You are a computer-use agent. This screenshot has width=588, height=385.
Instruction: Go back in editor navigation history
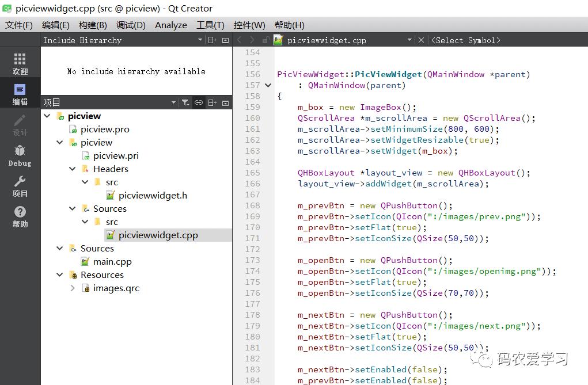click(x=239, y=40)
